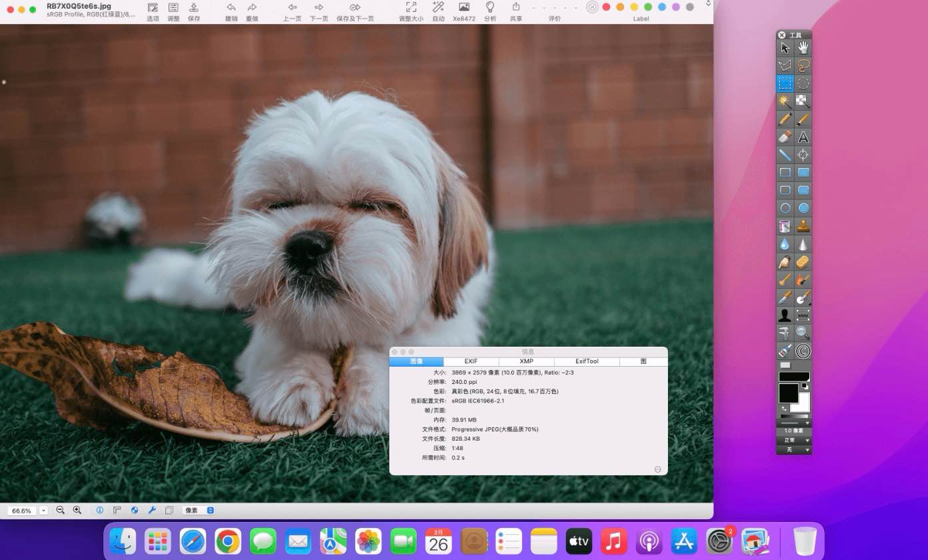Choose the lasso selection tool

tap(803, 65)
